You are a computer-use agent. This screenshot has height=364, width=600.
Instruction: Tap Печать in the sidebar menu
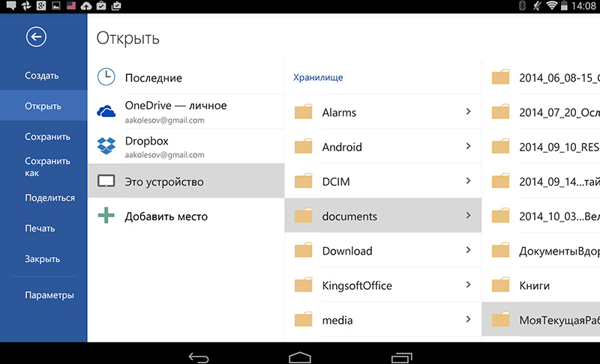click(x=40, y=228)
